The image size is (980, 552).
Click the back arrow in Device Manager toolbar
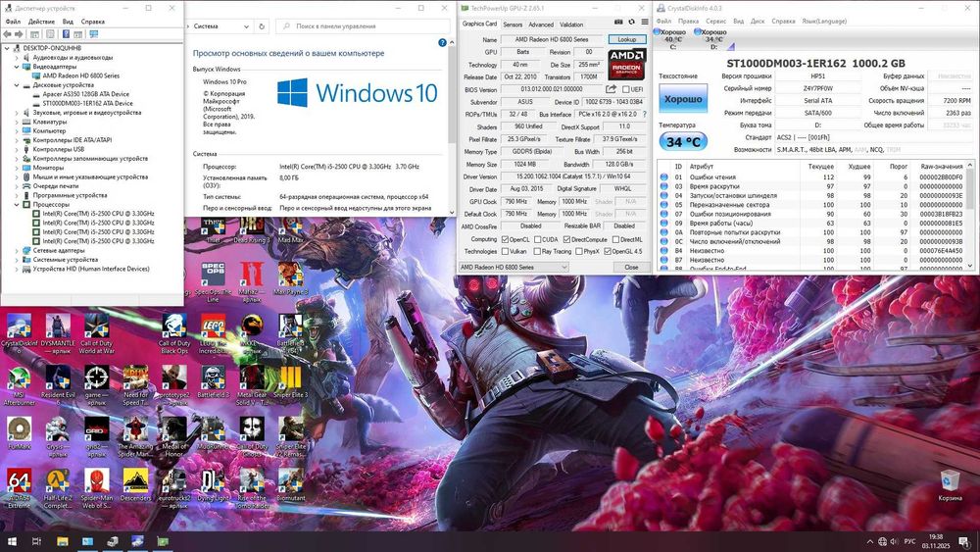coord(7,34)
